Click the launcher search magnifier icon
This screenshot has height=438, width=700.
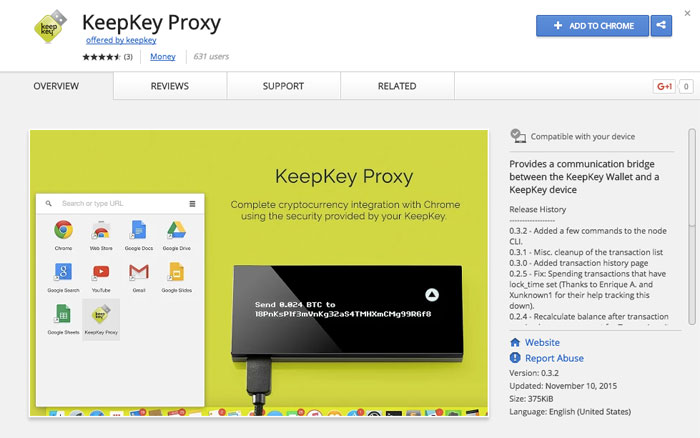[x=49, y=204]
